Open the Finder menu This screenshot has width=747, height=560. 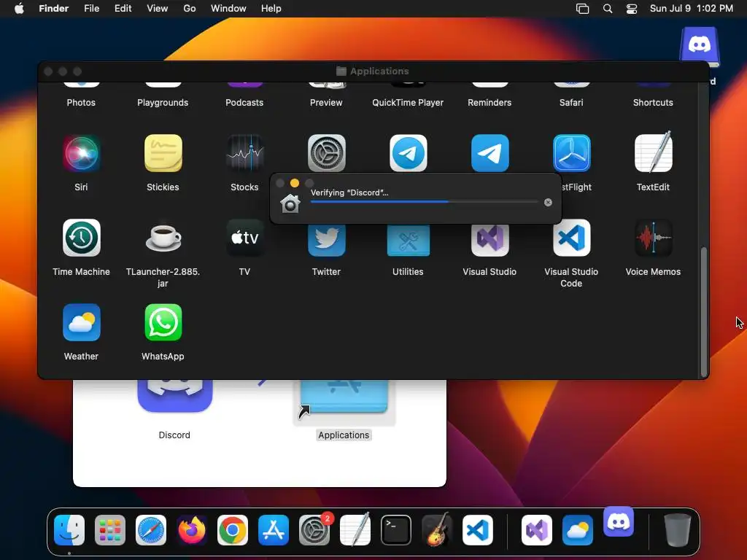tap(53, 8)
